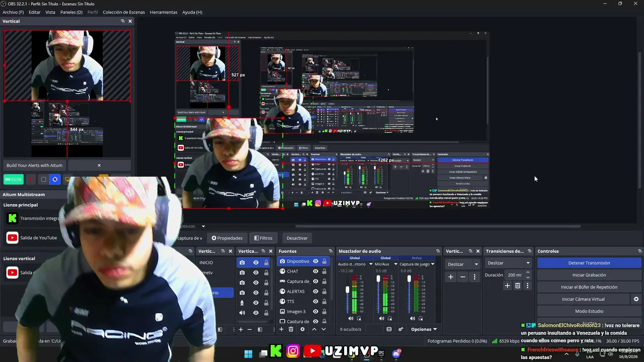Screen dimensions: 644x362
Task: Hide the TTS source
Action: [x=315, y=302]
